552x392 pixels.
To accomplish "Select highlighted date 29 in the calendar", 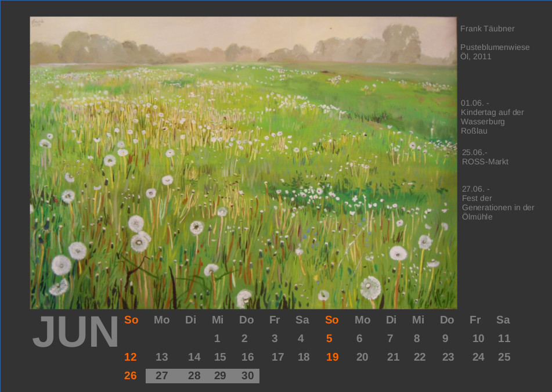I will [x=220, y=376].
